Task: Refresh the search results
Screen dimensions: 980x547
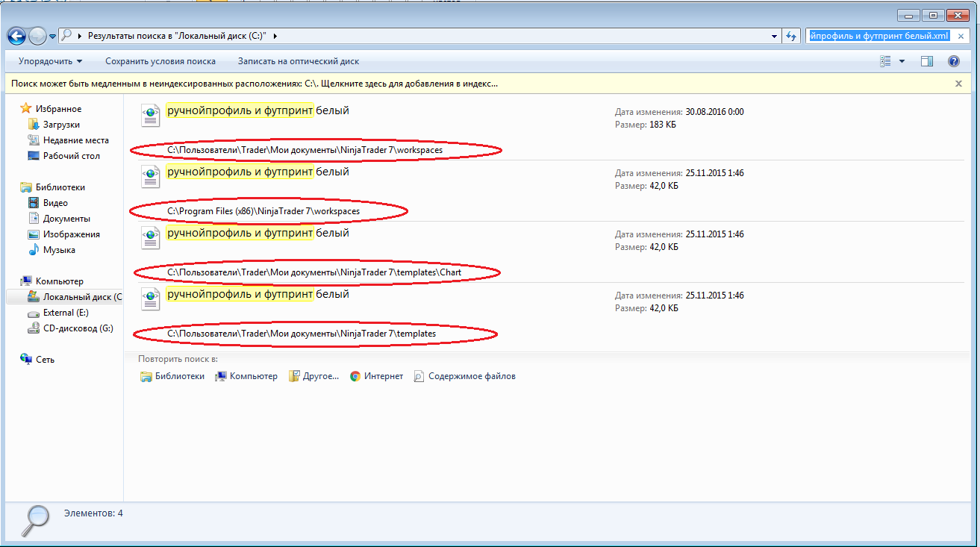Action: (x=791, y=36)
